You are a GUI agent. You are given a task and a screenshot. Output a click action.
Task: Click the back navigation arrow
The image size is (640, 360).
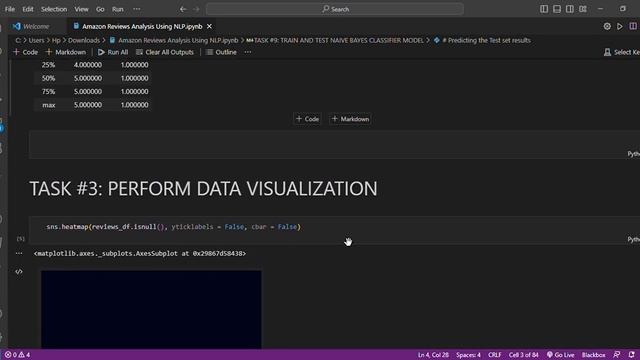tap(183, 9)
